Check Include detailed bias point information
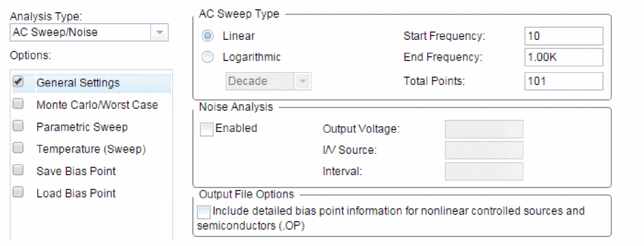Image resolution: width=644 pixels, height=246 pixels. pos(203,213)
